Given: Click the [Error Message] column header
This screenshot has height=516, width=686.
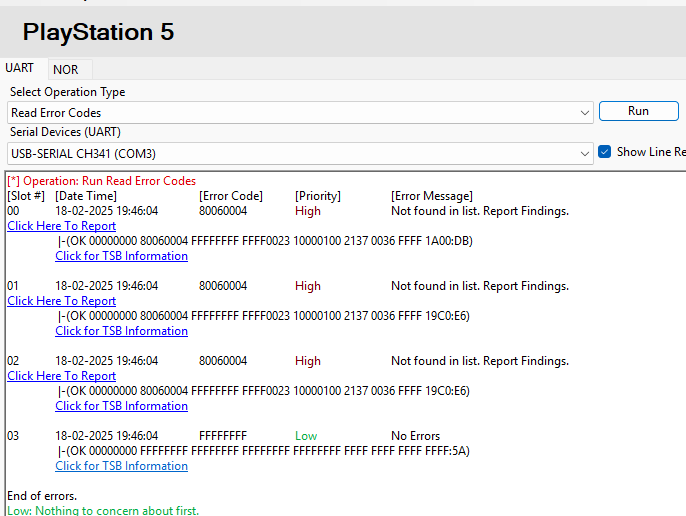Looking at the screenshot, I should pyautogui.click(x=432, y=196).
